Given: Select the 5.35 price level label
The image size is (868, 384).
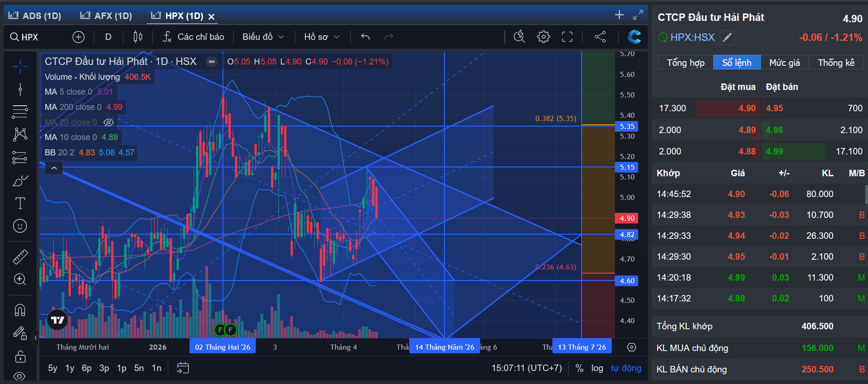Looking at the screenshot, I should [627, 126].
